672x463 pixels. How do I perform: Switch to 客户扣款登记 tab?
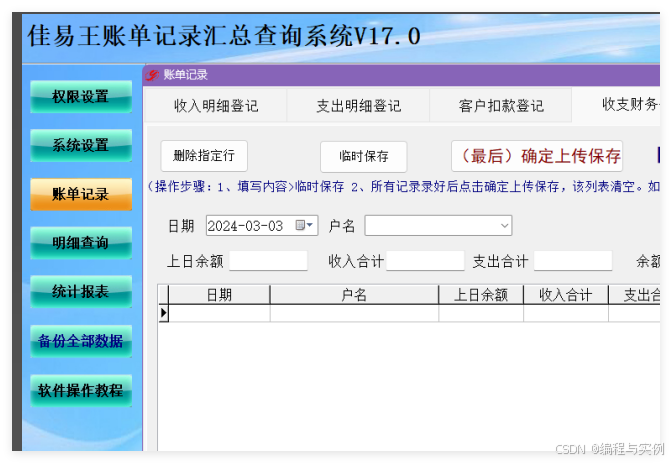(501, 105)
